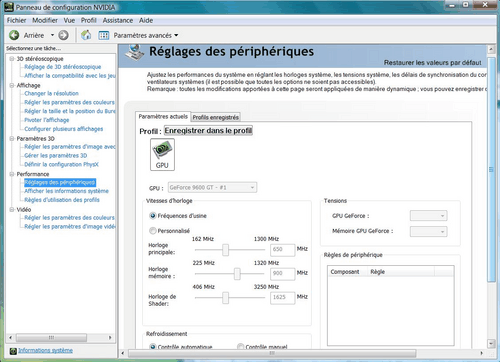
Task: Click Enregistrer dans le profil button
Action: click(x=208, y=131)
